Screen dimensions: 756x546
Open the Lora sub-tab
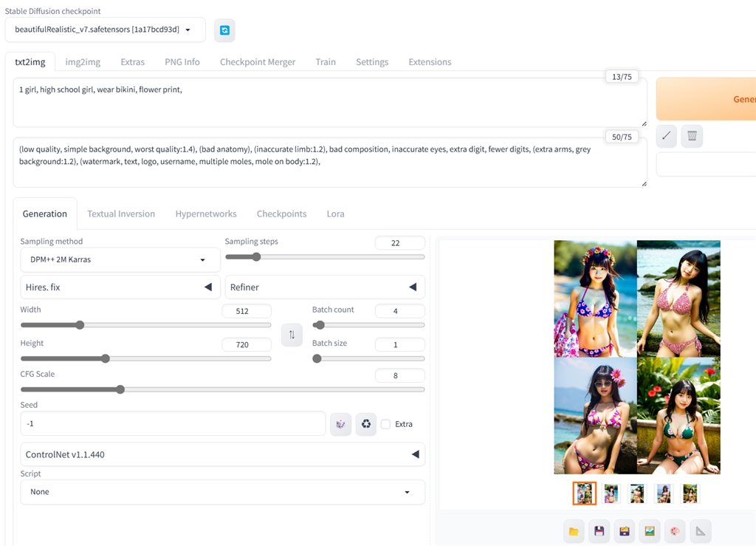(336, 214)
